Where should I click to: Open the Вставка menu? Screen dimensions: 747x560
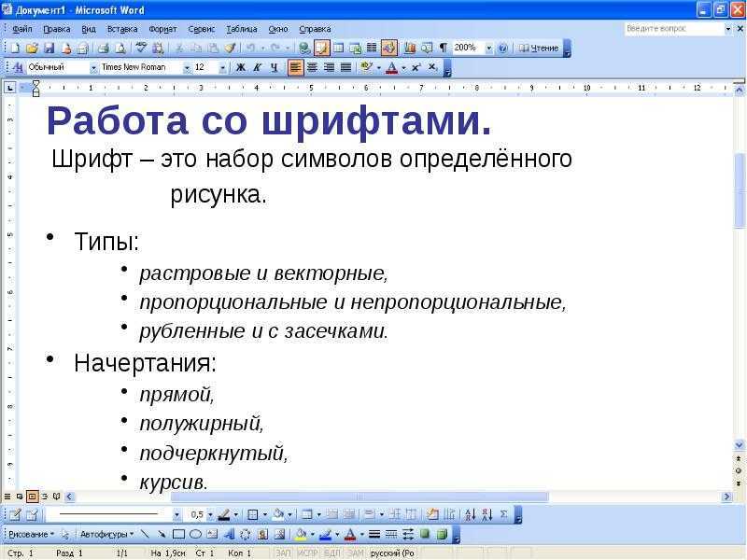[122, 29]
